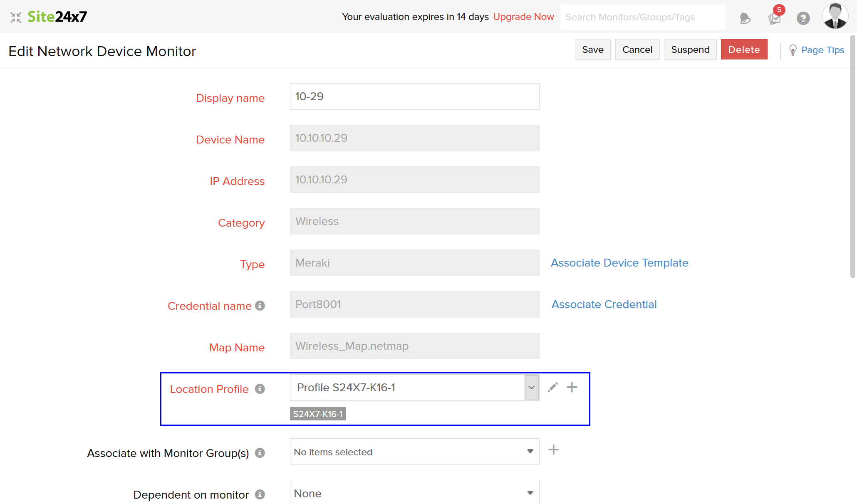857x504 pixels.
Task: Open the Upgrade Now link
Action: (523, 17)
